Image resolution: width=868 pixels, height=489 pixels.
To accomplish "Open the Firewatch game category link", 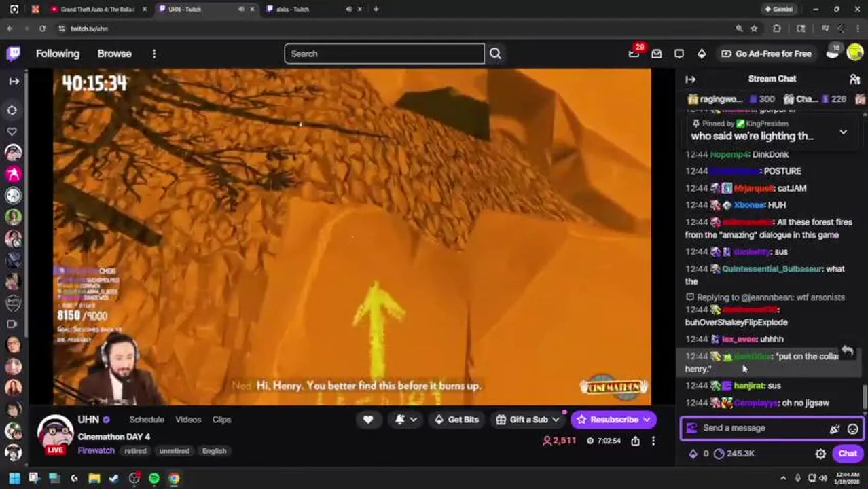I will coord(96,450).
